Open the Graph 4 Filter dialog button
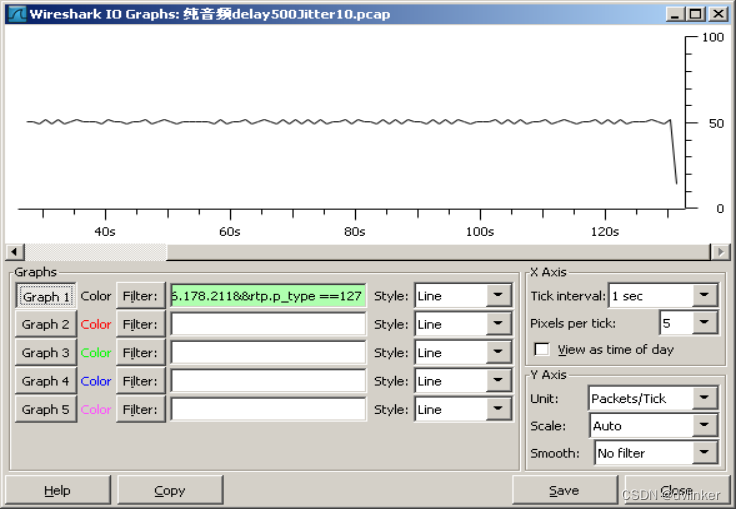The height and width of the screenshot is (510, 736). pos(140,381)
